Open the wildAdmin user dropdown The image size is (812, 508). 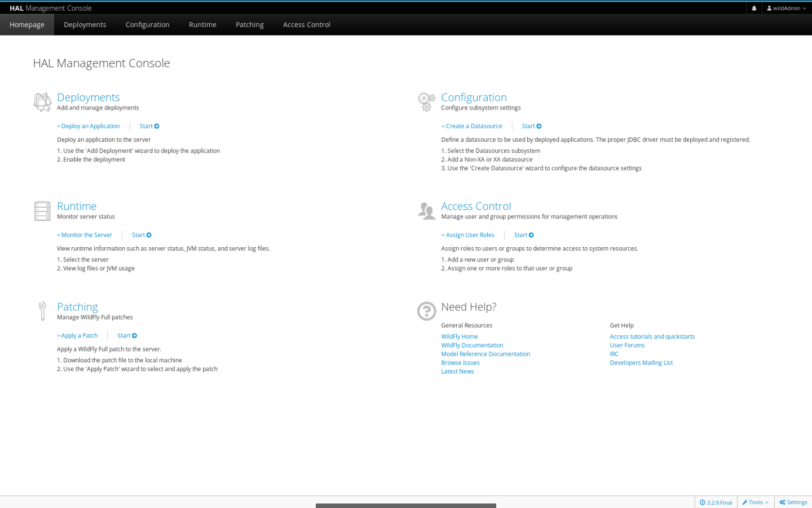pyautogui.click(x=787, y=8)
